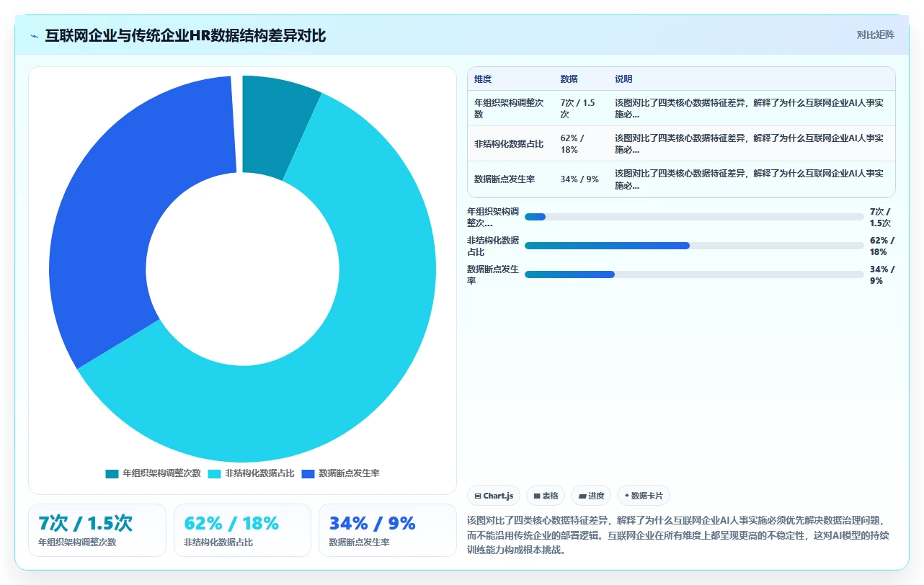Toggle the 年组织架构调整次数 legend swatch
This screenshot has height=585, width=924.
112,473
